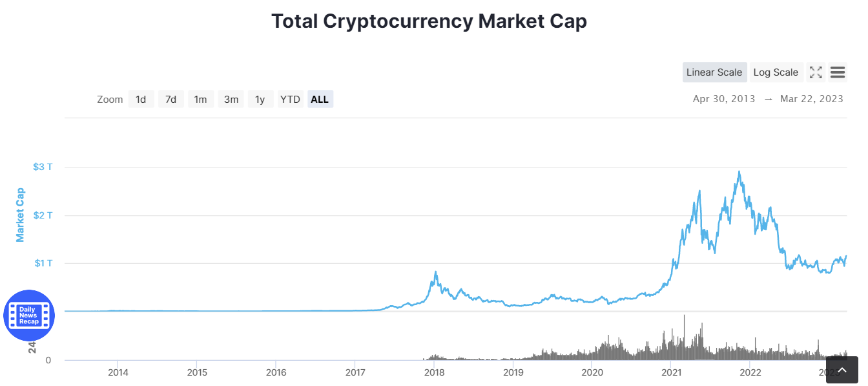Screen dimensions: 868x386
Task: Select the 3m zoom range
Action: click(x=231, y=99)
